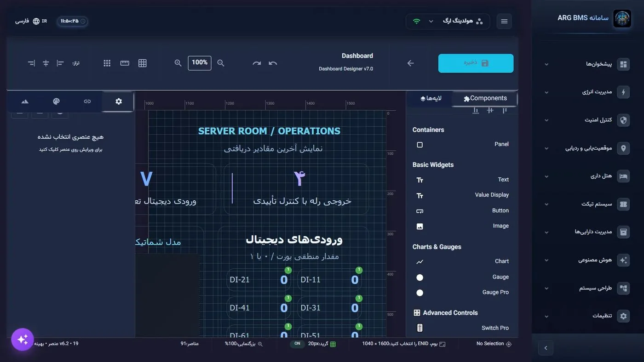Click the redo arrow icon
This screenshot has width=644, height=362.
pyautogui.click(x=257, y=63)
